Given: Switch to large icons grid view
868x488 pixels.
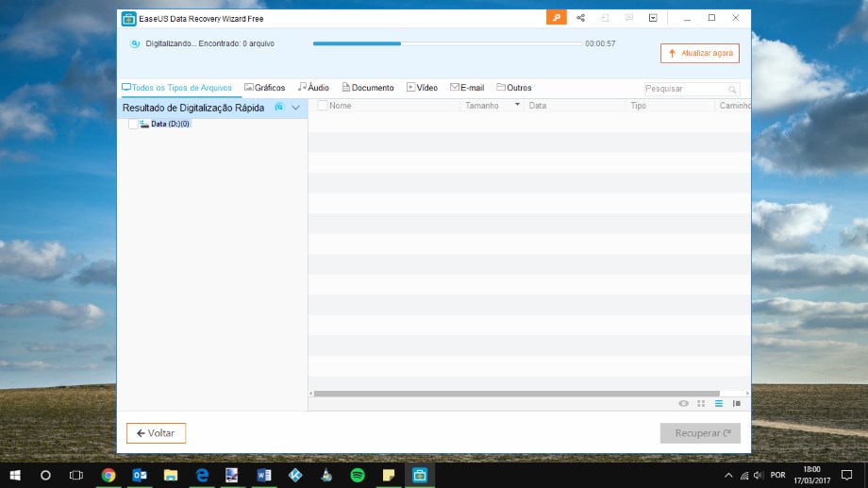Looking at the screenshot, I should pyautogui.click(x=701, y=403).
